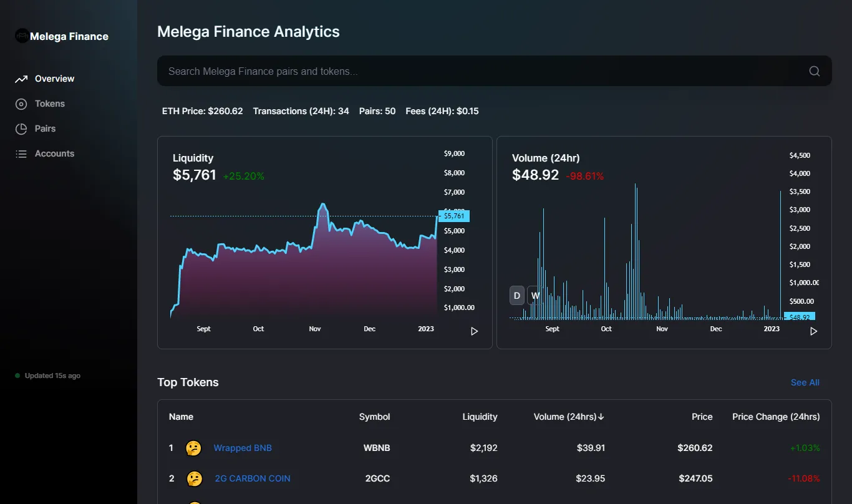This screenshot has width=852, height=504.
Task: Click the Overview trend-line icon
Action: click(x=21, y=79)
